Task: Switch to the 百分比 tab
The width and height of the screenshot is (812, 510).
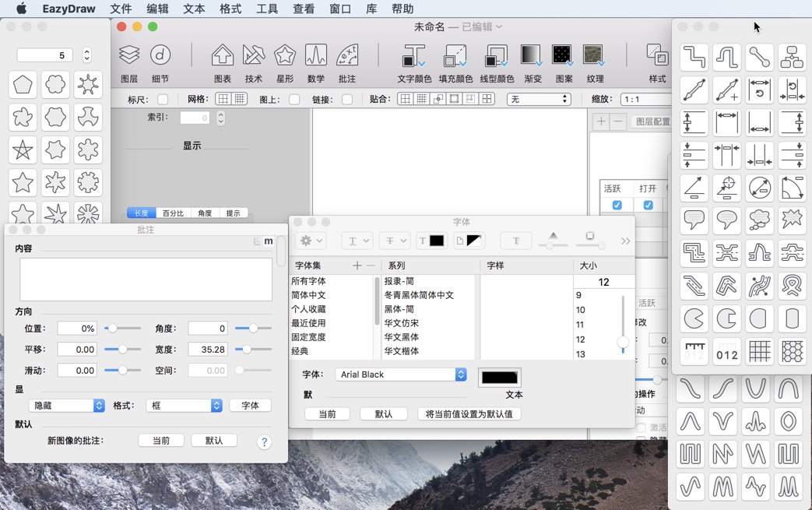Action: [x=173, y=213]
